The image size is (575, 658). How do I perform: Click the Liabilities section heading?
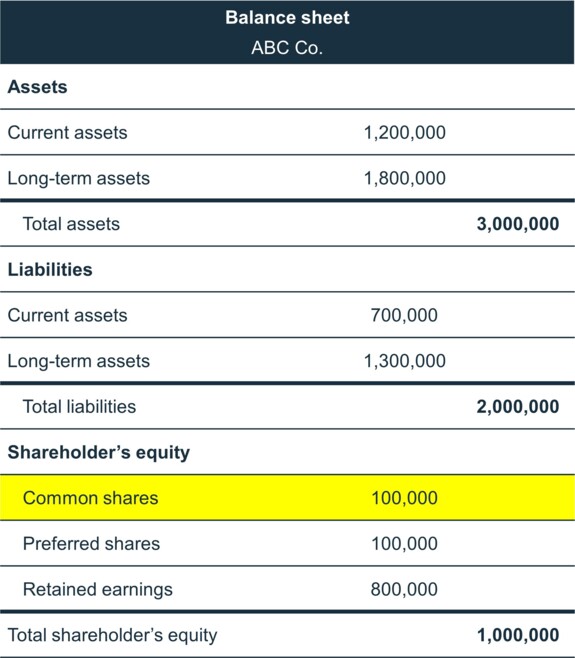[50, 269]
